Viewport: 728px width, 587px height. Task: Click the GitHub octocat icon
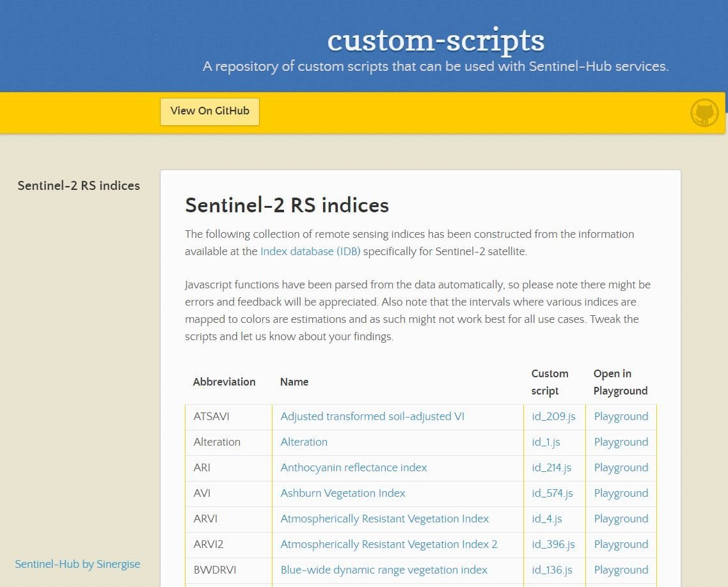704,113
